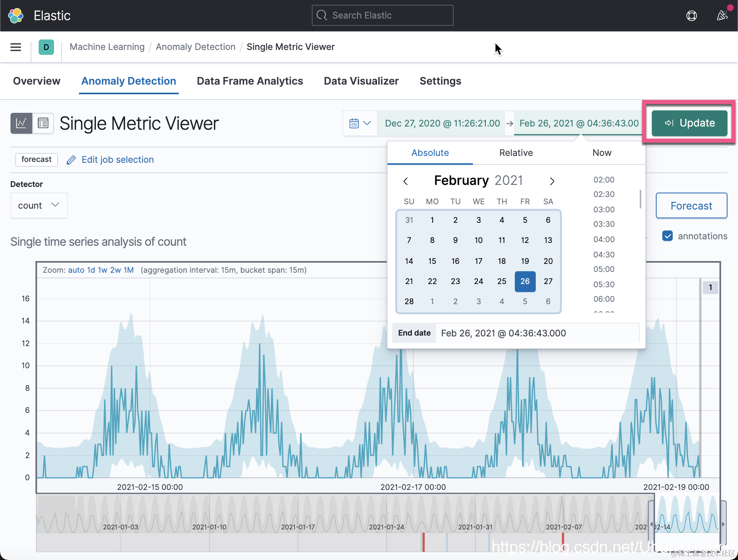Select the Relative date tab
The image size is (738, 560).
[516, 153]
